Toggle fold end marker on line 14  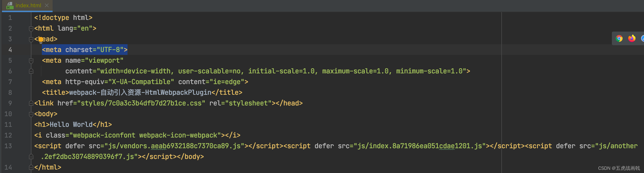coord(31,167)
